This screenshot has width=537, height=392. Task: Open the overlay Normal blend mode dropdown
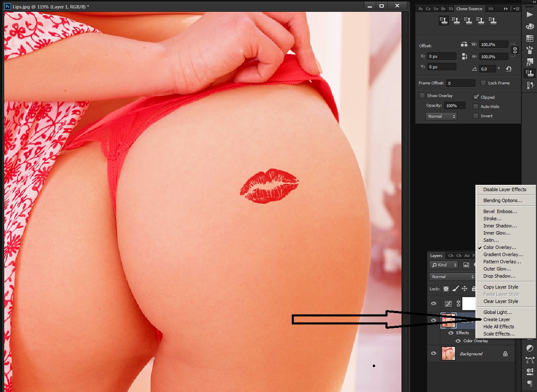click(441, 116)
